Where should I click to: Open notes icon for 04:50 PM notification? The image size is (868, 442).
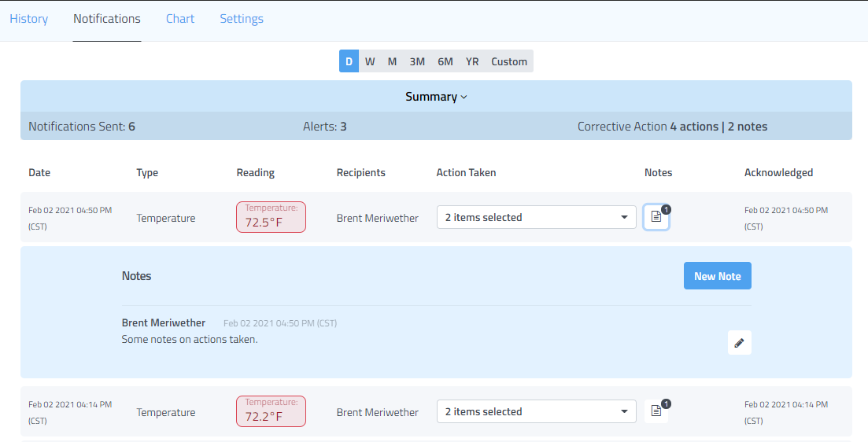point(656,218)
